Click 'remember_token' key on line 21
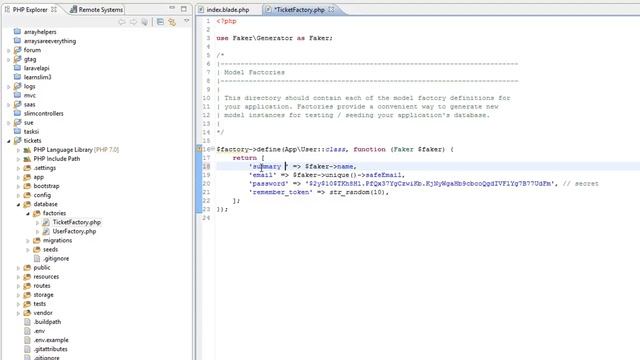Viewport: 640px width, 360px height. tap(280, 192)
